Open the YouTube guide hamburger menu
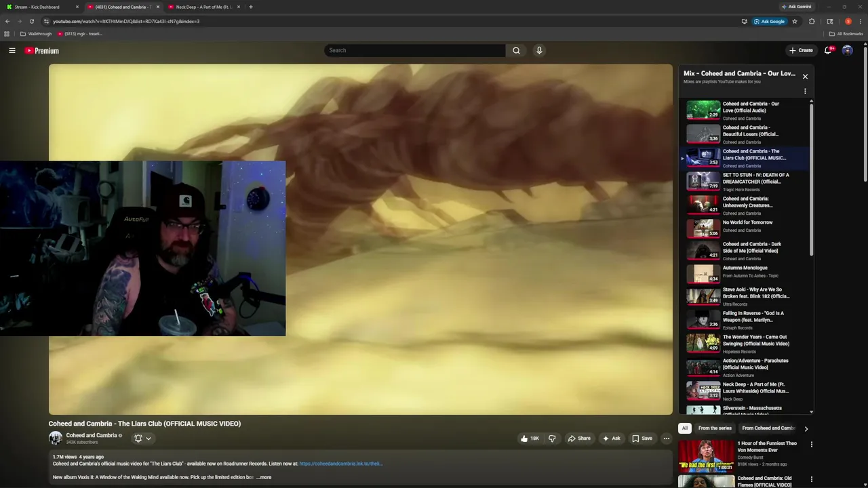868x488 pixels. pyautogui.click(x=12, y=50)
